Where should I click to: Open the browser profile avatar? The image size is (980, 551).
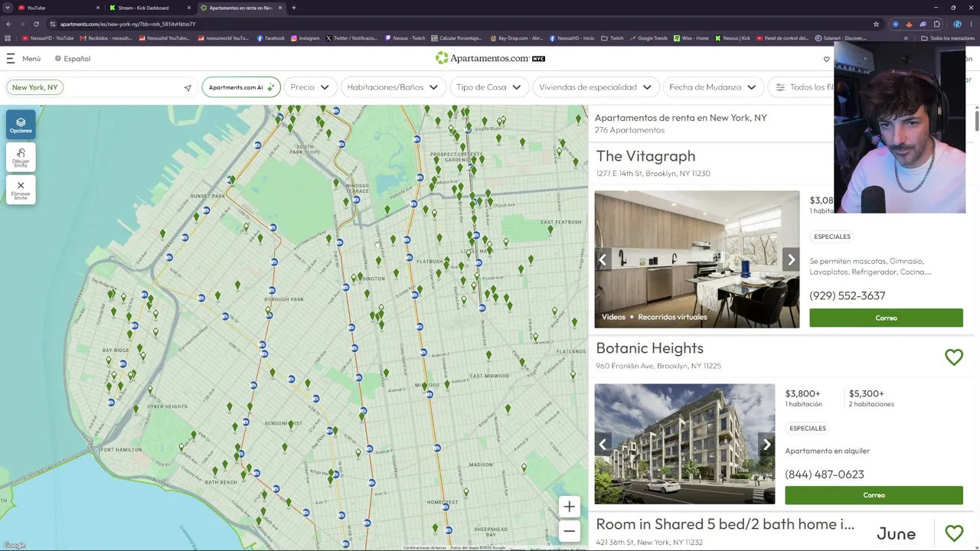coord(958,24)
